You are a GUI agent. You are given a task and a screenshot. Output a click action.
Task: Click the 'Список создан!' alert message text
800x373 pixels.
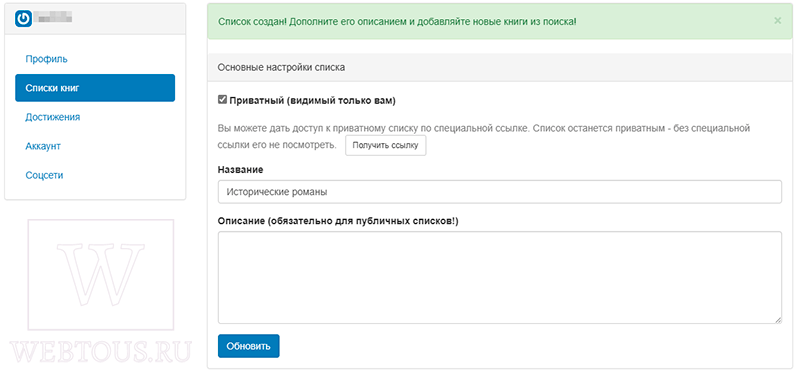coord(397,21)
